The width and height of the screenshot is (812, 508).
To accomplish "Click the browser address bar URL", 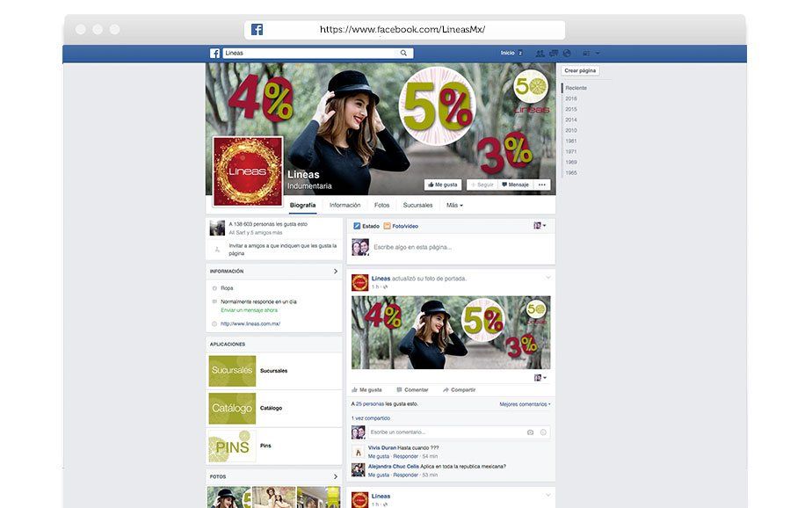I will (402, 30).
